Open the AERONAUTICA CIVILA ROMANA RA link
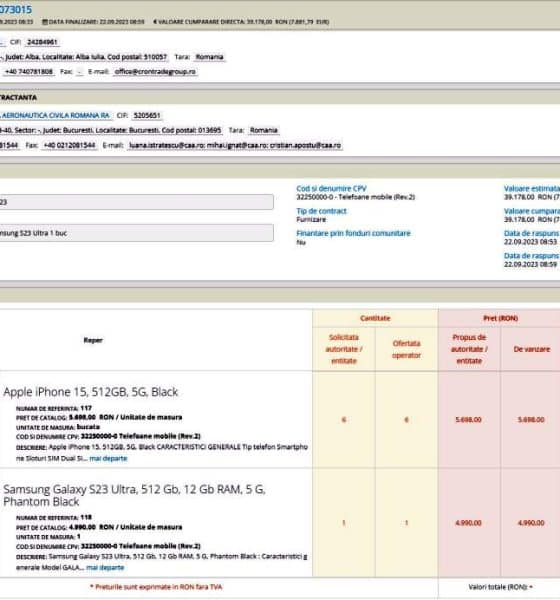 (x=55, y=115)
